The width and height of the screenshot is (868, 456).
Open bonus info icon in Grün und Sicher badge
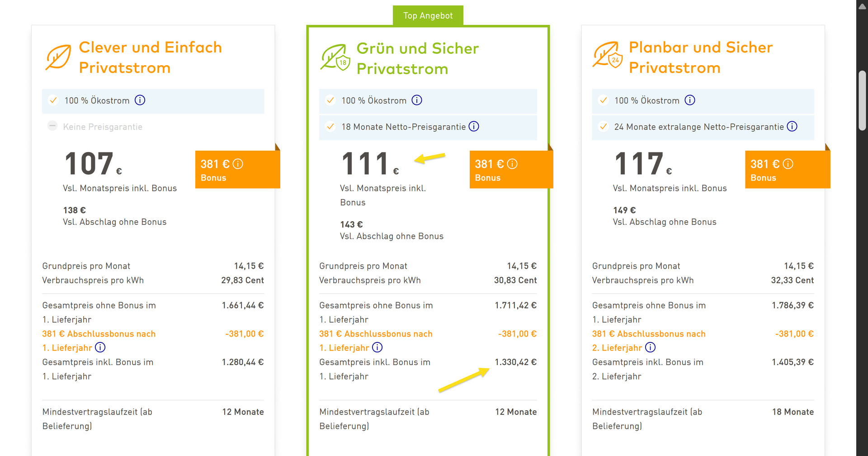[x=512, y=164]
